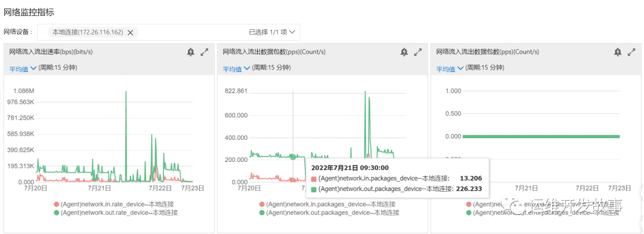Click the 本地连接(172.26.116.162) device tag
644x234 pixels.
(88, 32)
